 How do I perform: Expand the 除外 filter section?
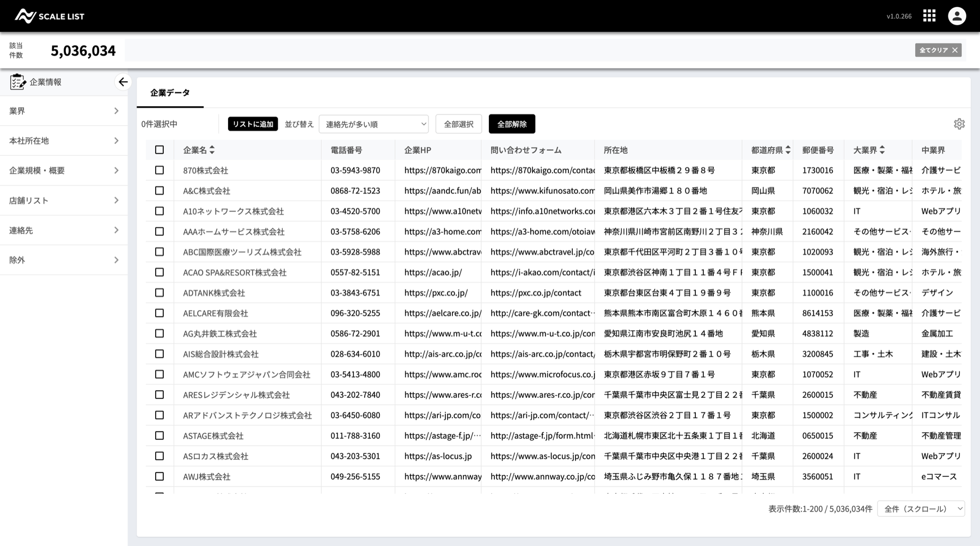[64, 260]
